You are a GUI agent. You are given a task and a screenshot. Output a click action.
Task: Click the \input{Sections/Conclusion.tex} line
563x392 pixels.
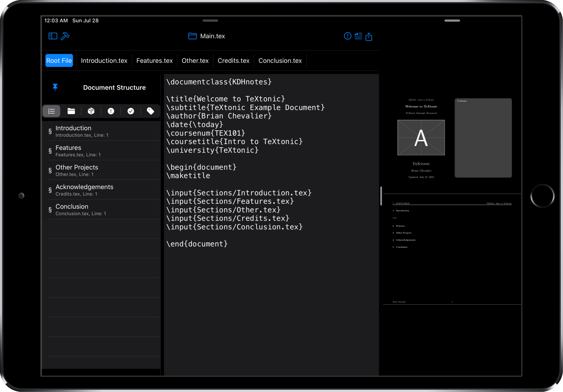pos(234,227)
